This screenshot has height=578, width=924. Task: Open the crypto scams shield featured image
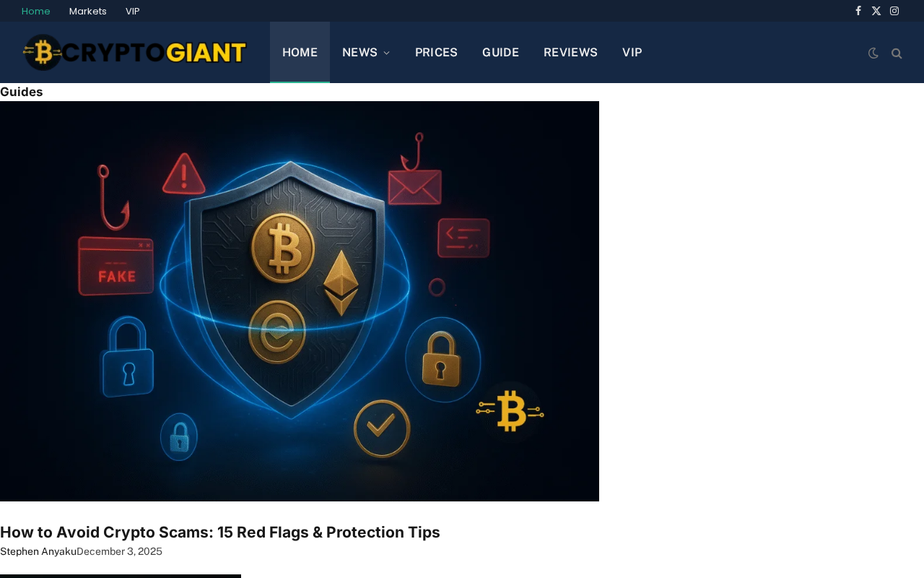[x=300, y=301]
